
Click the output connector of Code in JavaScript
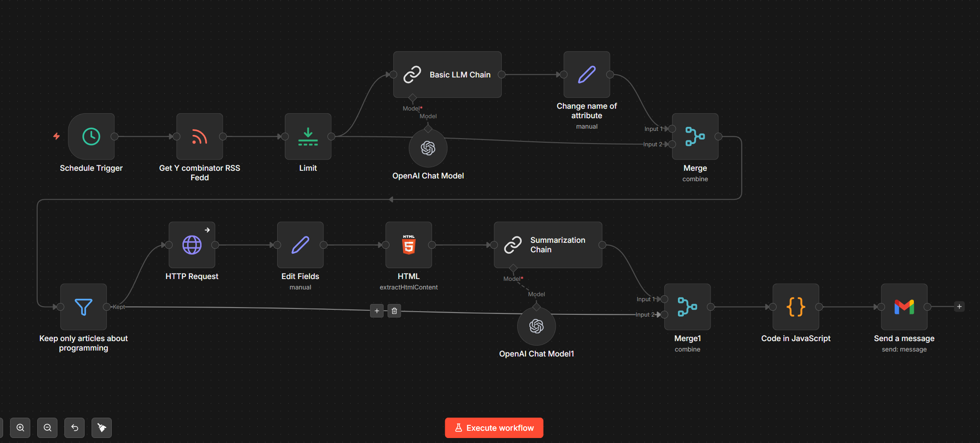click(819, 307)
